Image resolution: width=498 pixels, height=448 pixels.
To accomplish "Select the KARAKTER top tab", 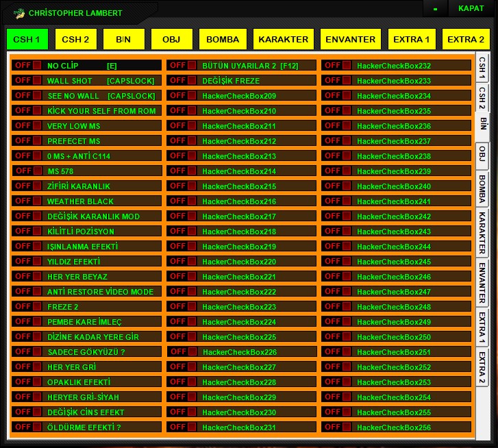I will coord(284,39).
